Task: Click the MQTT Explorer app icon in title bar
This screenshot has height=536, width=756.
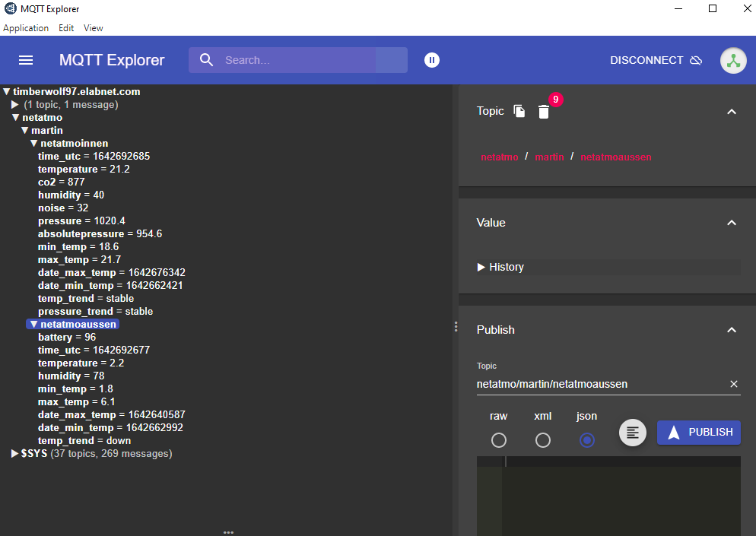Action: (x=10, y=8)
